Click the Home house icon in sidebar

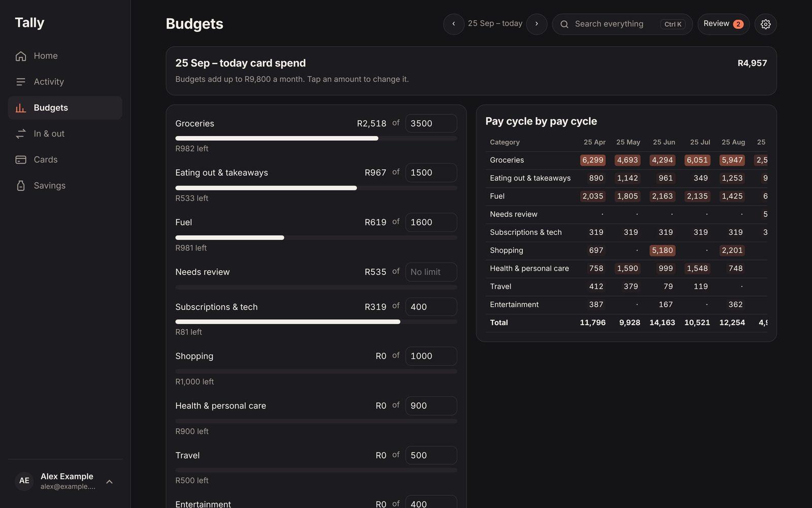point(21,56)
